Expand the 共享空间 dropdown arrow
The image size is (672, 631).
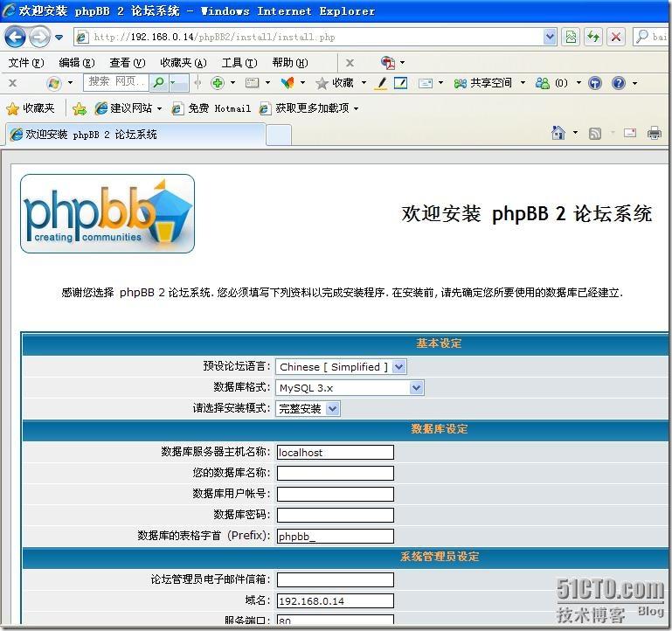(523, 83)
